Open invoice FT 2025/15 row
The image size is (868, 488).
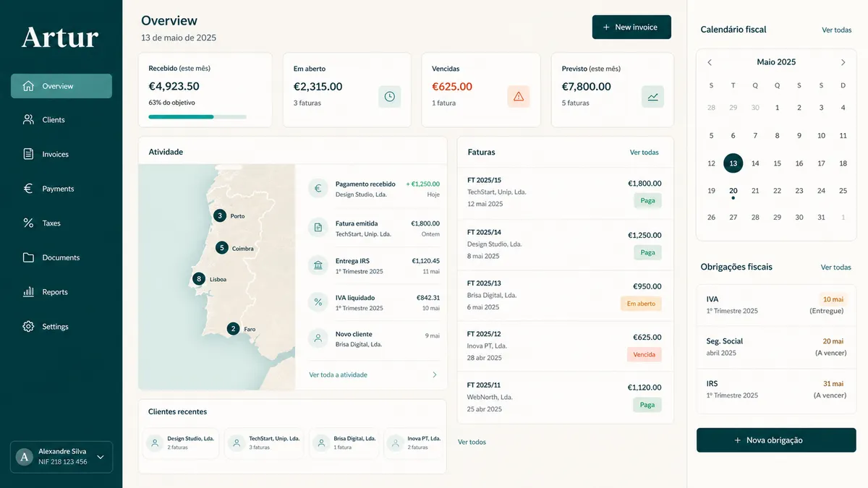point(565,194)
